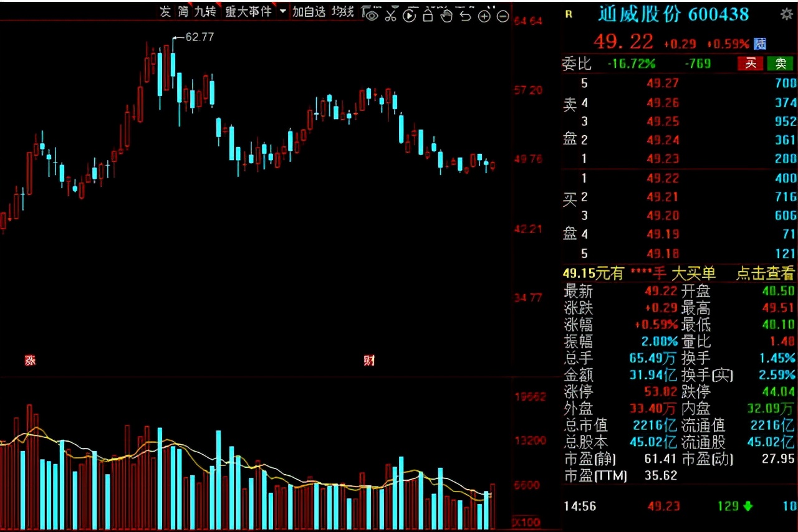Select sell level 5 price 49.27
The width and height of the screenshot is (798, 532).
662,83
